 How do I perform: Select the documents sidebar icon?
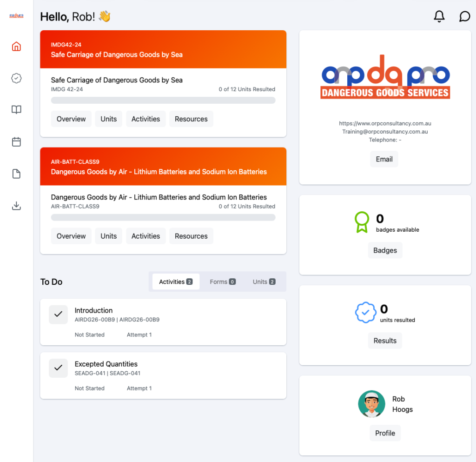pyautogui.click(x=16, y=173)
